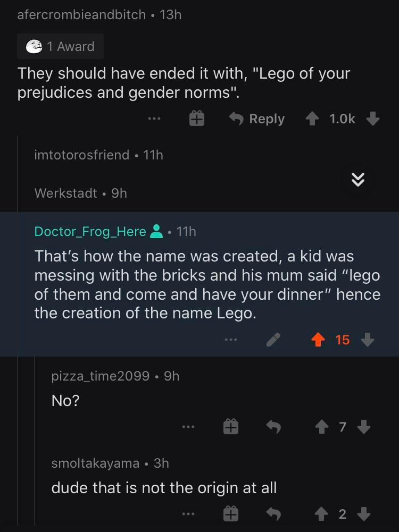Upvote afercrombieandbitch's Lego comment
Viewport: 399px width, 532px height.
pyautogui.click(x=313, y=119)
